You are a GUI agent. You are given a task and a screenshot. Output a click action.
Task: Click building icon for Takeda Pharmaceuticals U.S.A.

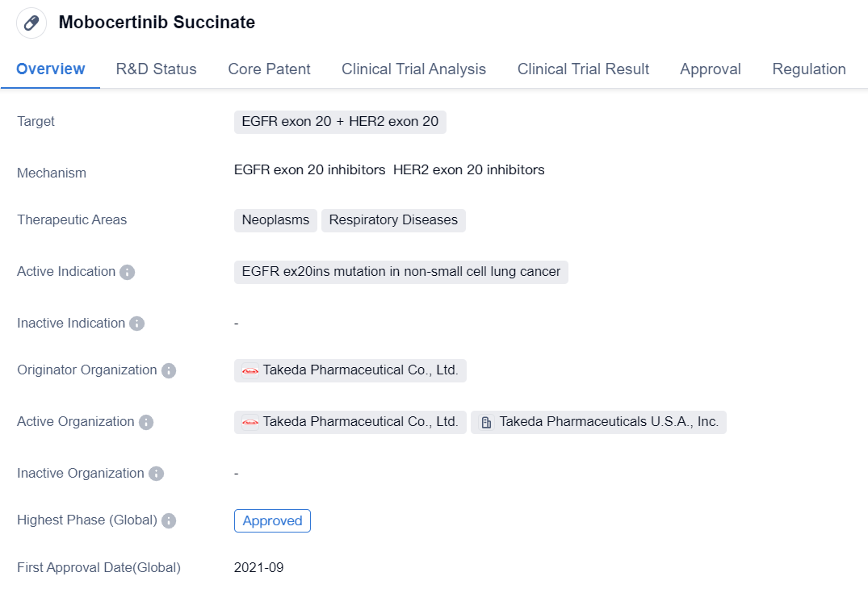pyautogui.click(x=486, y=422)
